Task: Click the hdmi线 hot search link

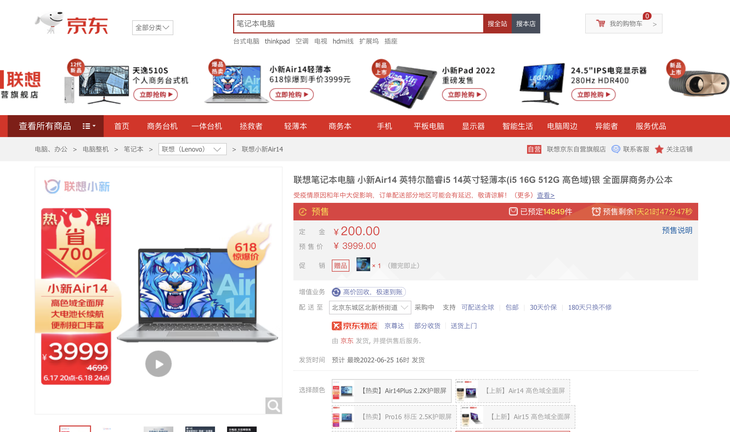Action: coord(343,41)
